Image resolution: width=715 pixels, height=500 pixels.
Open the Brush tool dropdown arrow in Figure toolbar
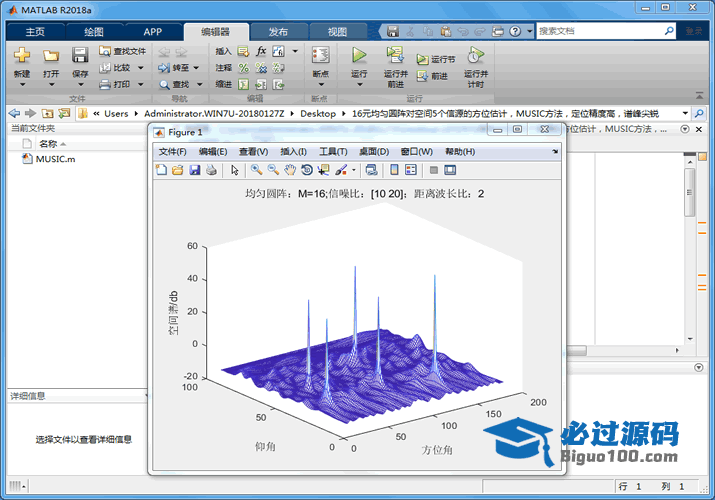click(353, 170)
